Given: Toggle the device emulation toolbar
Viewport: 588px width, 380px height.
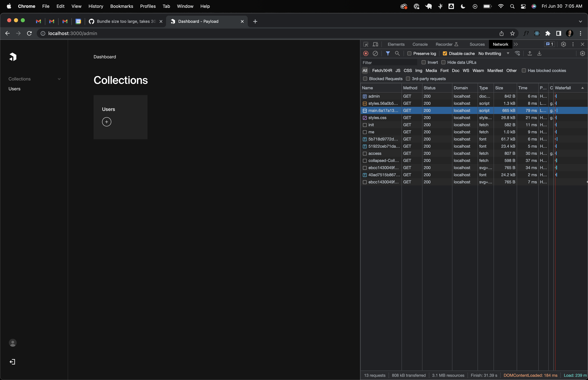Looking at the screenshot, I should 375,44.
